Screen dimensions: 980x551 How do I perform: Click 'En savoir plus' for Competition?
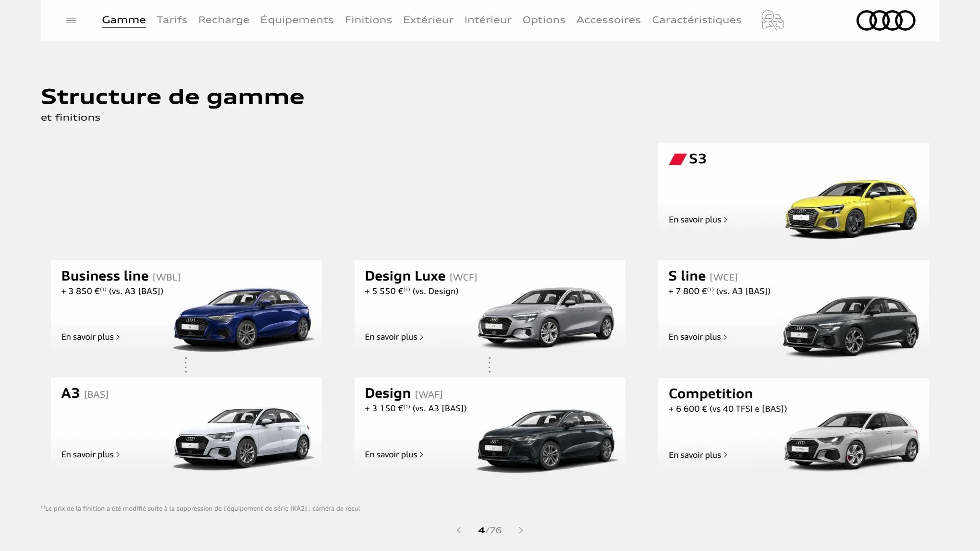click(x=698, y=455)
